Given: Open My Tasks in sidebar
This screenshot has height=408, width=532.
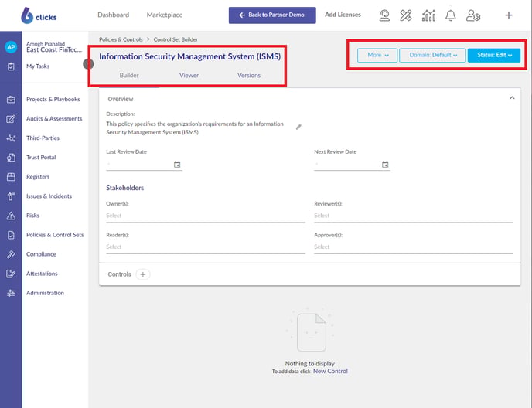Looking at the screenshot, I should point(38,66).
